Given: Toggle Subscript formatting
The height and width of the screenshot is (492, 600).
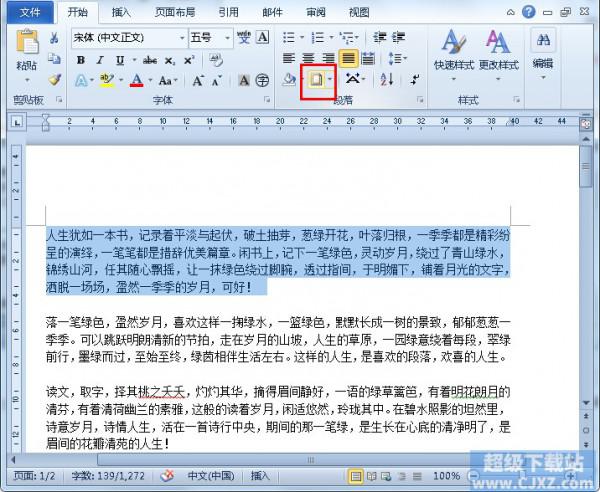Looking at the screenshot, I should [170, 60].
